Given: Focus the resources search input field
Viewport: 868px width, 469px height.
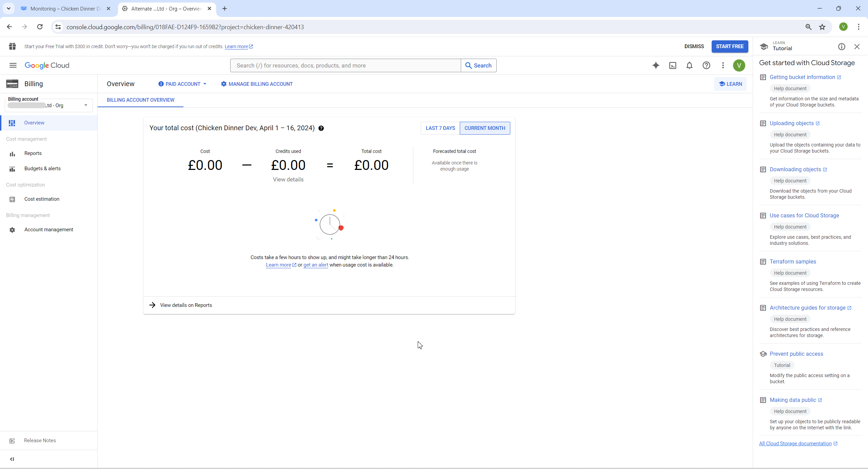Looking at the screenshot, I should [345, 65].
